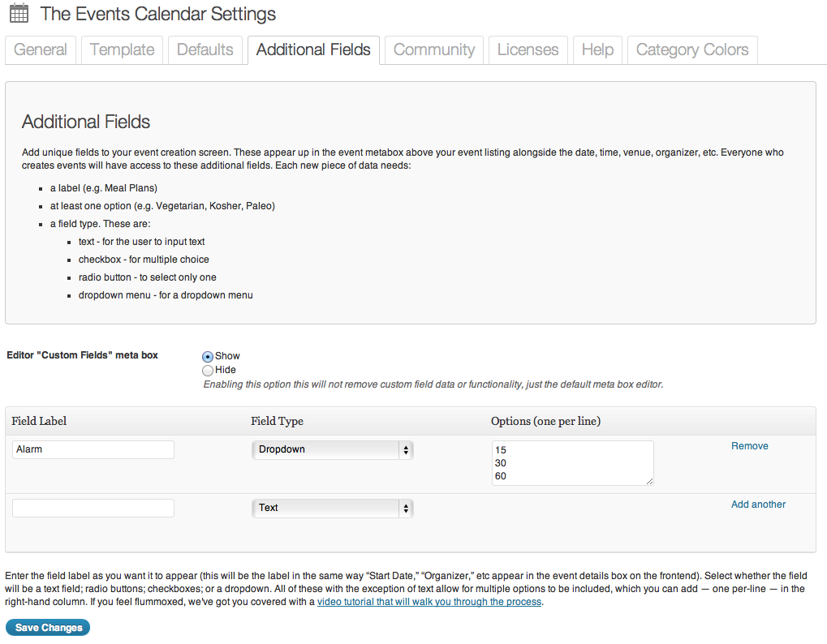Select the Show radio button
This screenshot has height=644, width=827.
pos(208,357)
